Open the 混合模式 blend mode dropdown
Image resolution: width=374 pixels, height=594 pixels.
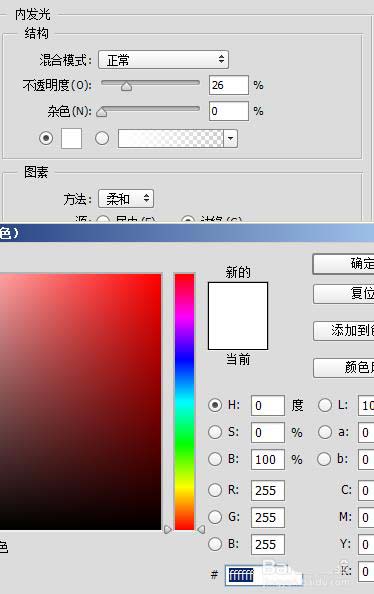pyautogui.click(x=163, y=60)
